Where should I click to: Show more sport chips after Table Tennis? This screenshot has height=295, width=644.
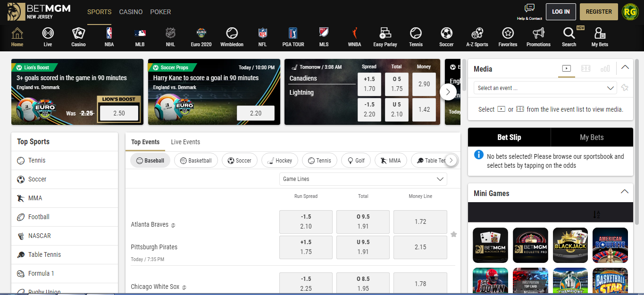click(451, 161)
